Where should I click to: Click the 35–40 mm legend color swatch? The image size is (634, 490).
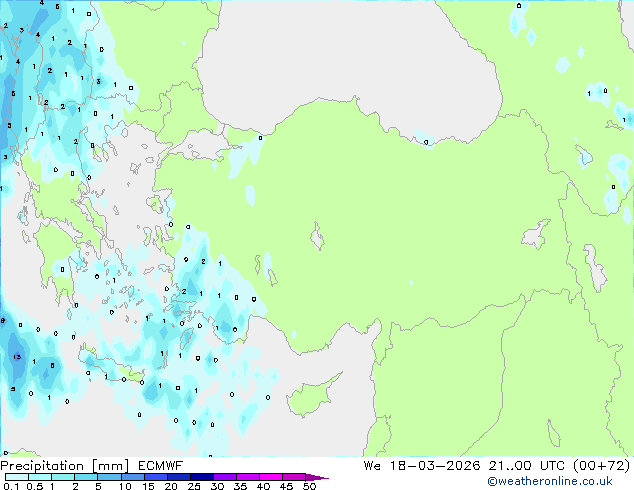(x=247, y=477)
